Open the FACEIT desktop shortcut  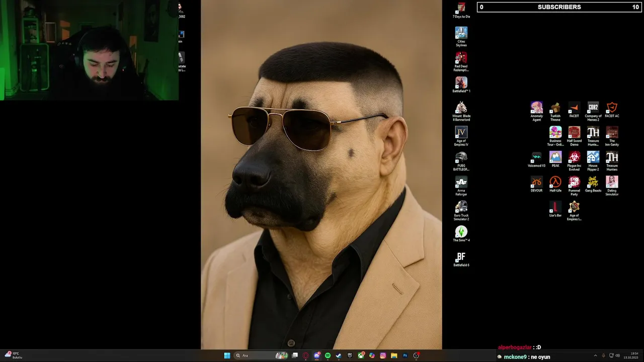pyautogui.click(x=574, y=110)
